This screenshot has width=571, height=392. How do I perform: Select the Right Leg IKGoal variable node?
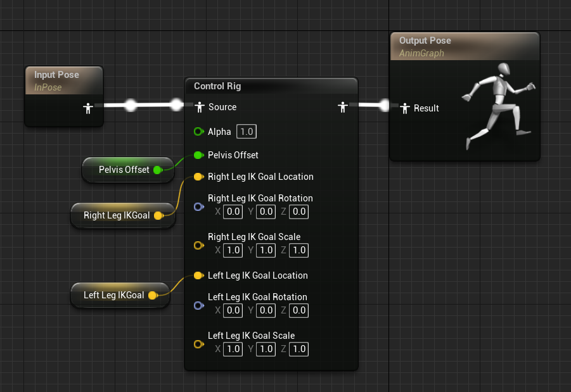[123, 215]
